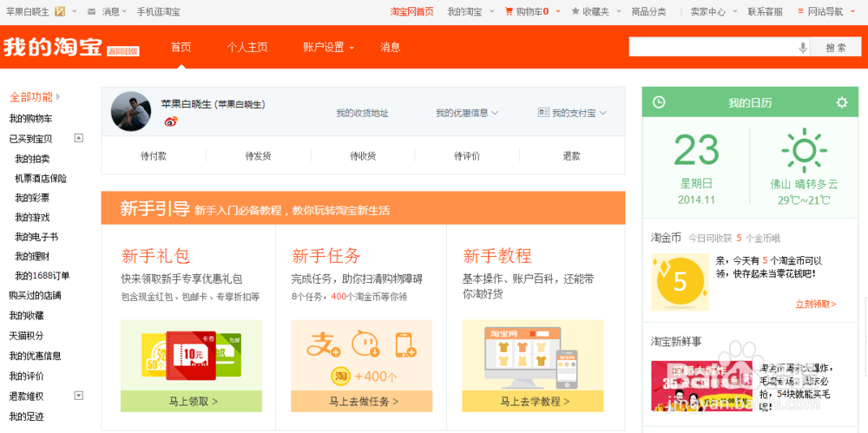Click the 手机逛淘宝 link
868x433 pixels.
[x=158, y=11]
